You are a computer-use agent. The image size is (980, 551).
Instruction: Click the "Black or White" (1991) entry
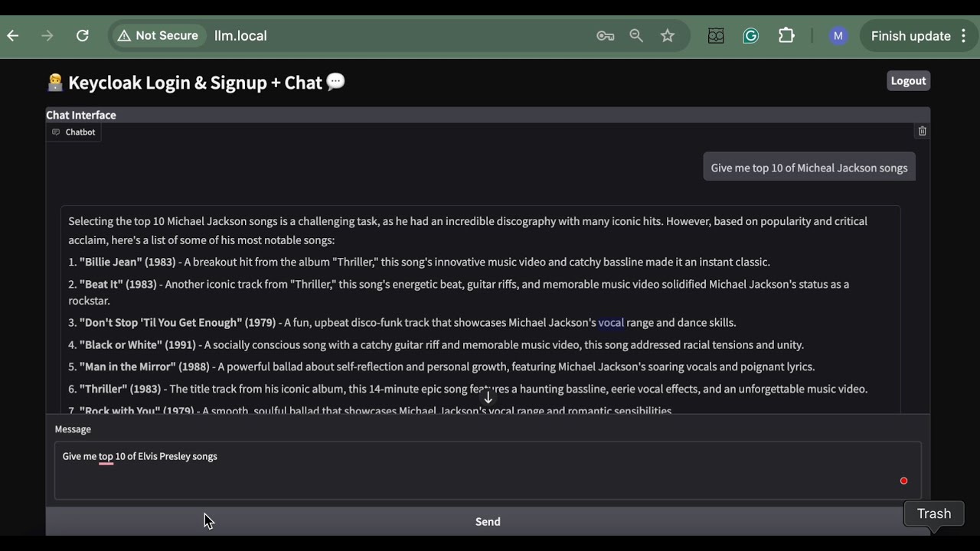coord(436,344)
